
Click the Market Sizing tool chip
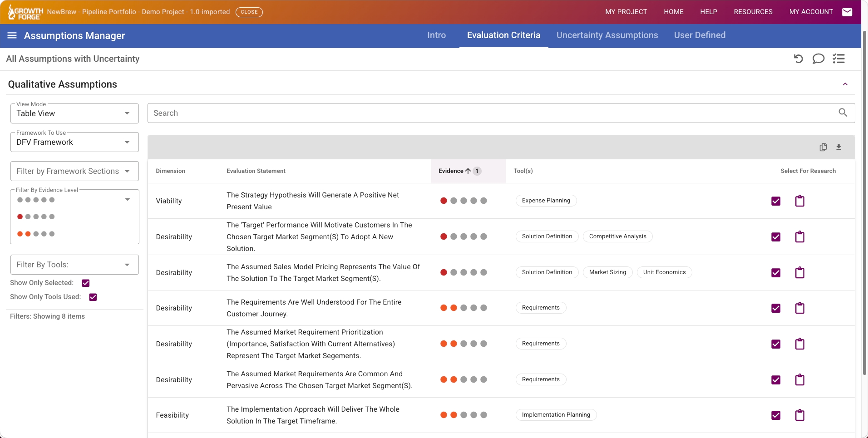[607, 272]
